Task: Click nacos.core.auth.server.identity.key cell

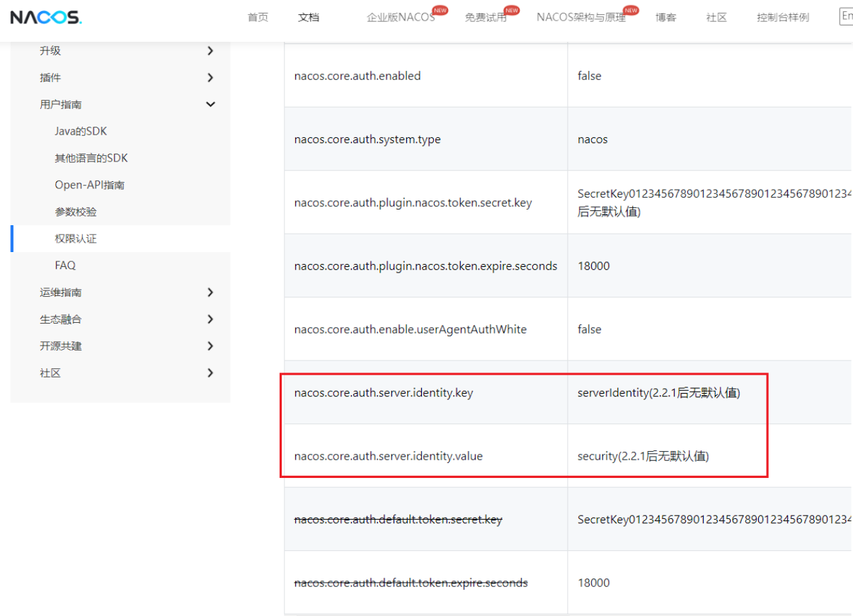Action: coord(426,392)
